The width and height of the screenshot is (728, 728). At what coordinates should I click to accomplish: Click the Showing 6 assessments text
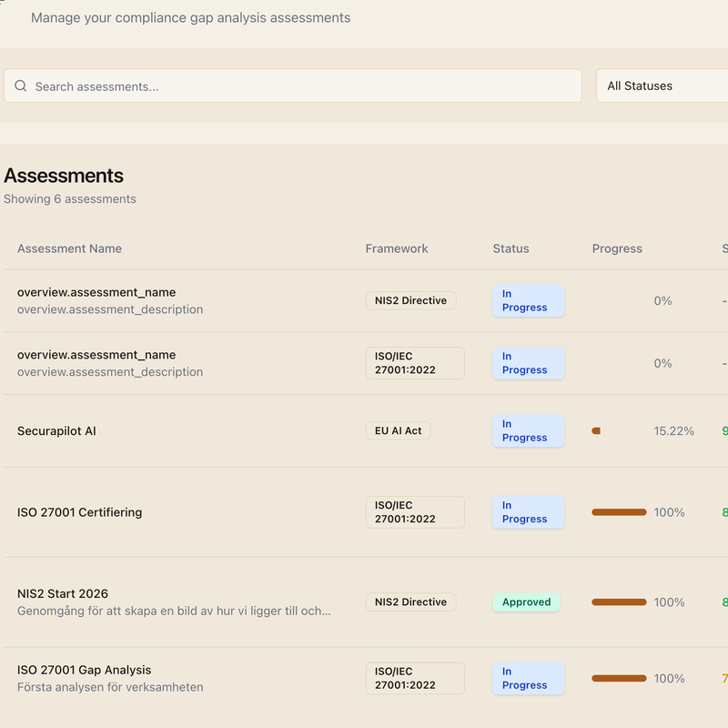[70, 198]
